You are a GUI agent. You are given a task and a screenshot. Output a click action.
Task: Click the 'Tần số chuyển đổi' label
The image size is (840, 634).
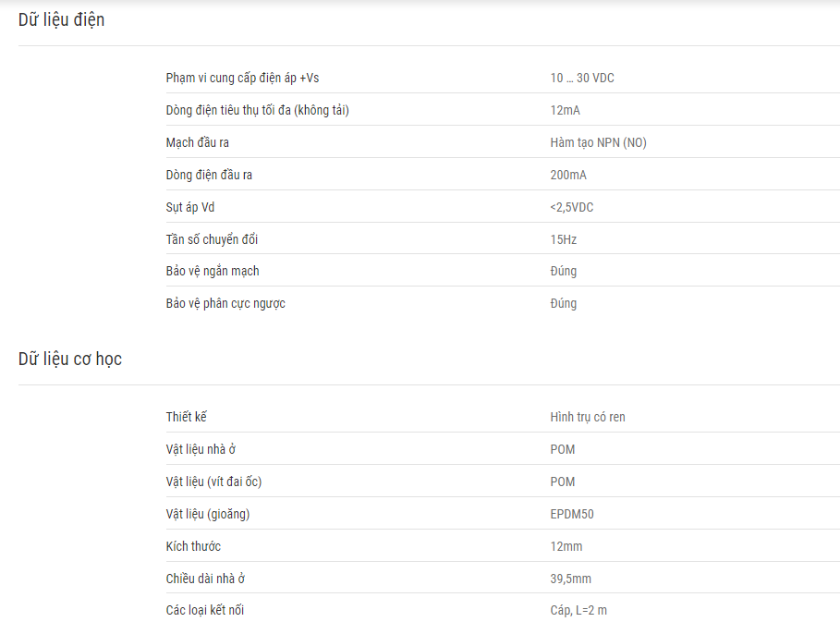(x=212, y=240)
